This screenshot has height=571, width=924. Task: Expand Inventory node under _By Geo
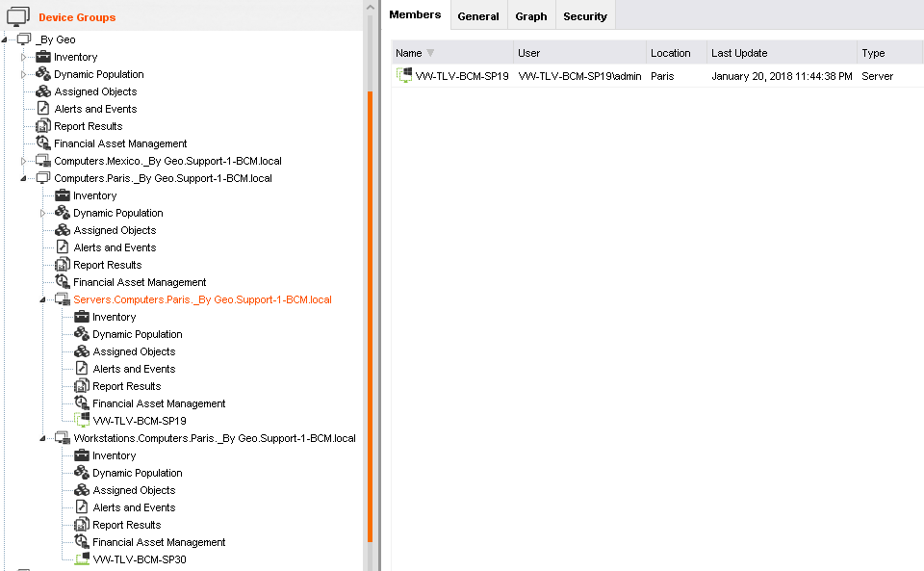click(23, 57)
